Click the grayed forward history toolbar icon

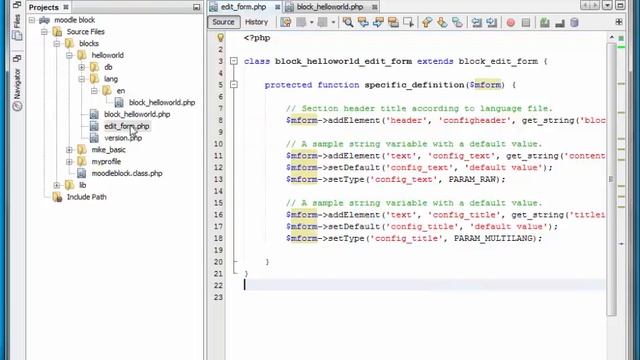click(x=322, y=22)
